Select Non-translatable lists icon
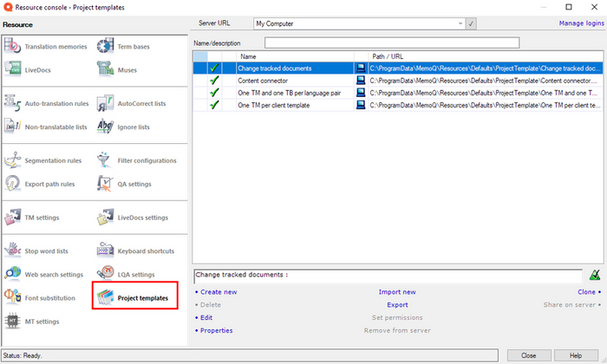This screenshot has height=364, width=607. [x=12, y=127]
